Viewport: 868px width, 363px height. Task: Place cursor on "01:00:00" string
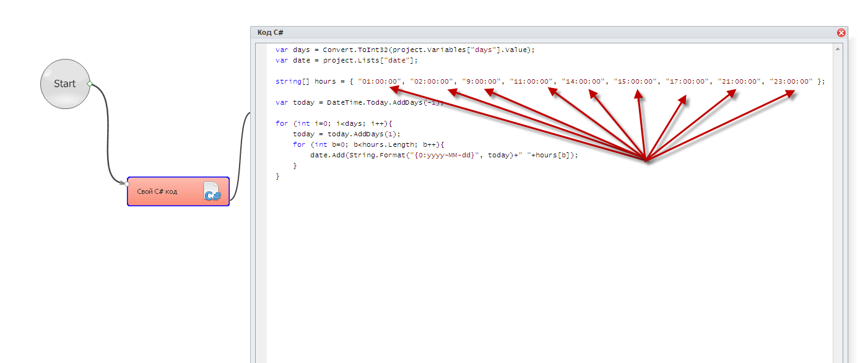click(x=380, y=81)
